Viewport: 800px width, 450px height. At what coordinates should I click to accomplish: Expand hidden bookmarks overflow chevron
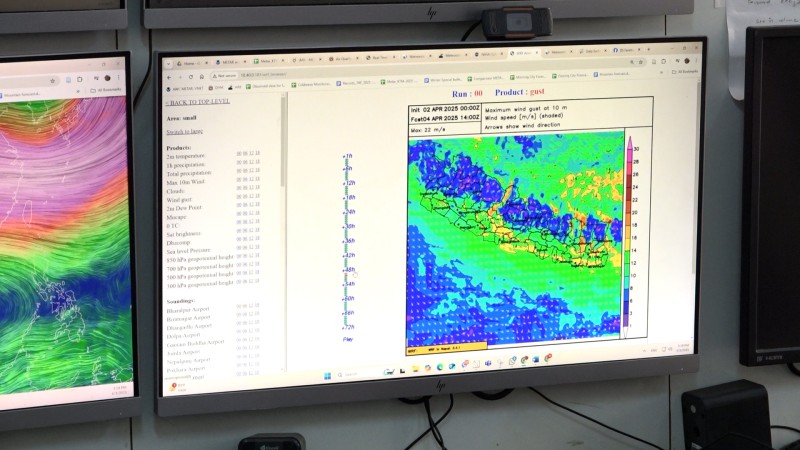[x=662, y=72]
